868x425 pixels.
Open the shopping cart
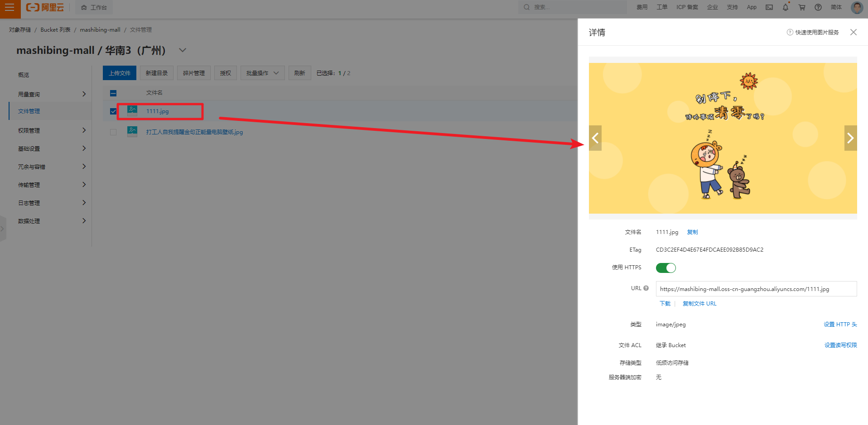[802, 7]
